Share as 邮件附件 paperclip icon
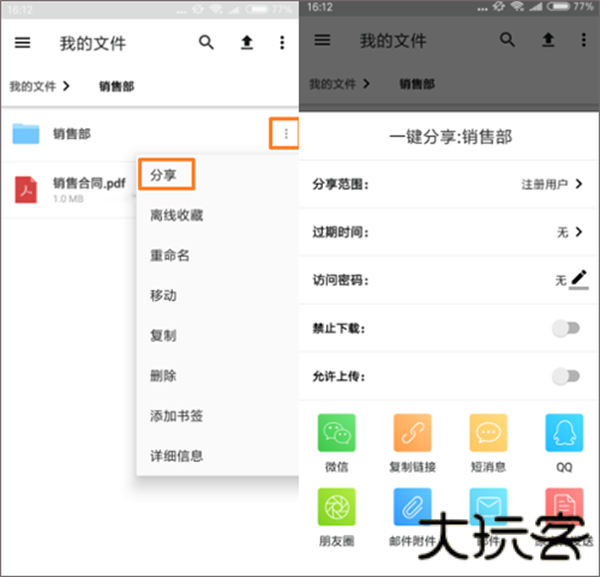The height and width of the screenshot is (577, 600). [x=412, y=507]
